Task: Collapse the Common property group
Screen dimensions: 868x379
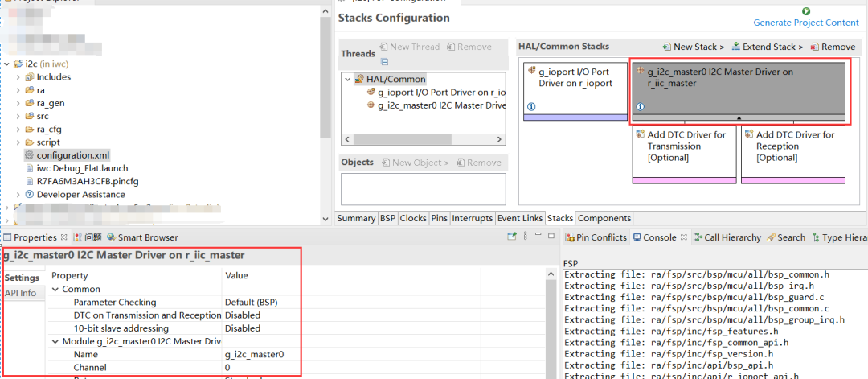Action: coord(55,289)
